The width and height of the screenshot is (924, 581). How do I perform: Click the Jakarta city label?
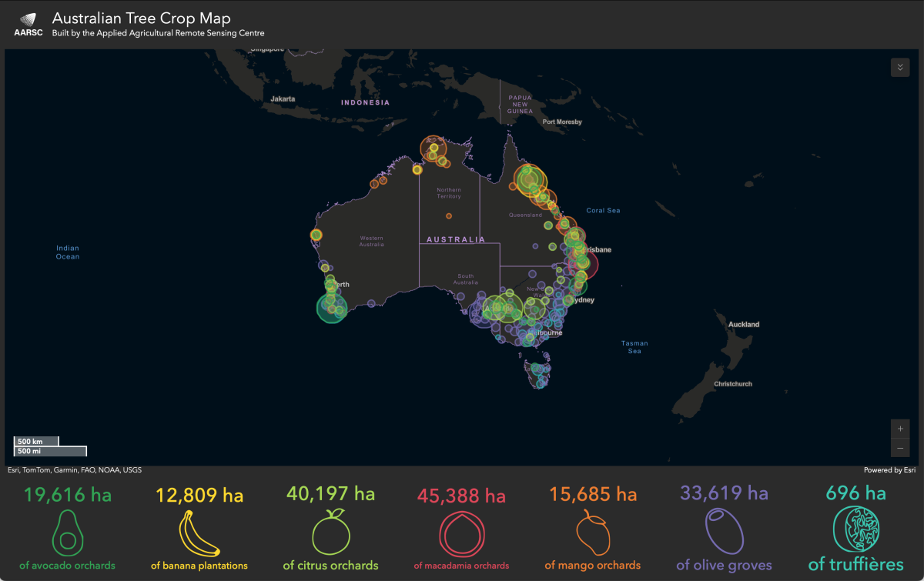click(x=283, y=99)
